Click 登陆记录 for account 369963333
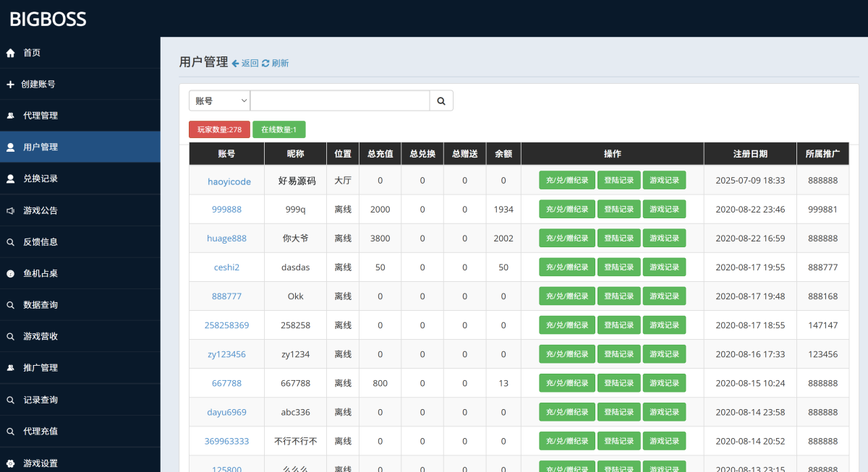The image size is (868, 472). (x=618, y=441)
